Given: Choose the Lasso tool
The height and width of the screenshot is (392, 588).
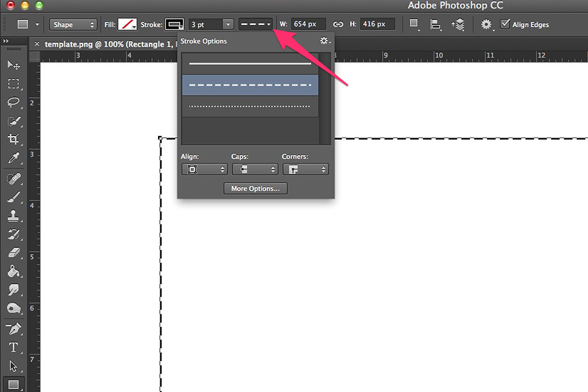Looking at the screenshot, I should [14, 102].
